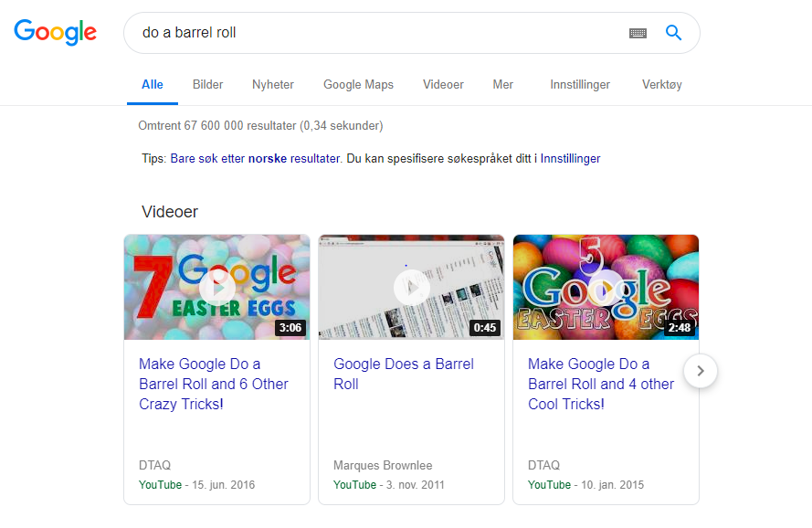
Task: Click the Innstillinger link in the tip
Action: [x=570, y=159]
